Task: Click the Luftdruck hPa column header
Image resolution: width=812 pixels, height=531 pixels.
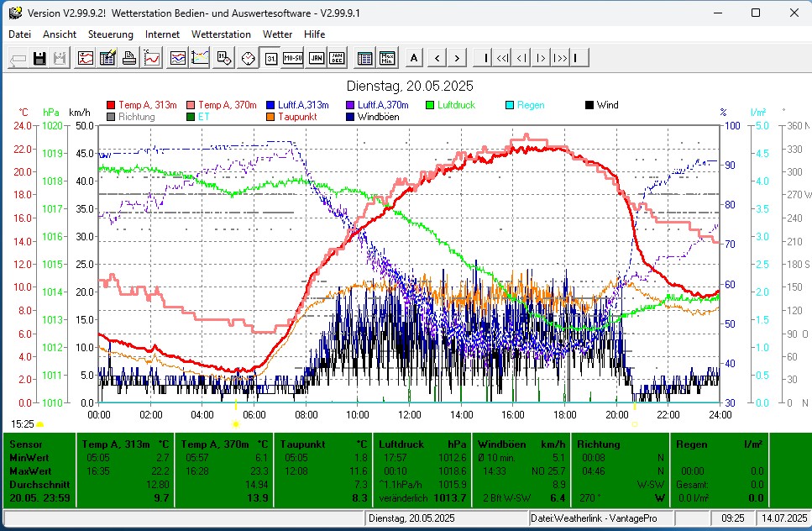Action: coord(422,444)
